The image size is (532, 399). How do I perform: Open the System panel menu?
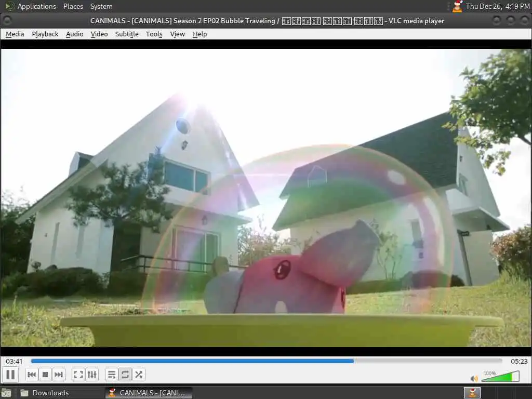click(101, 6)
